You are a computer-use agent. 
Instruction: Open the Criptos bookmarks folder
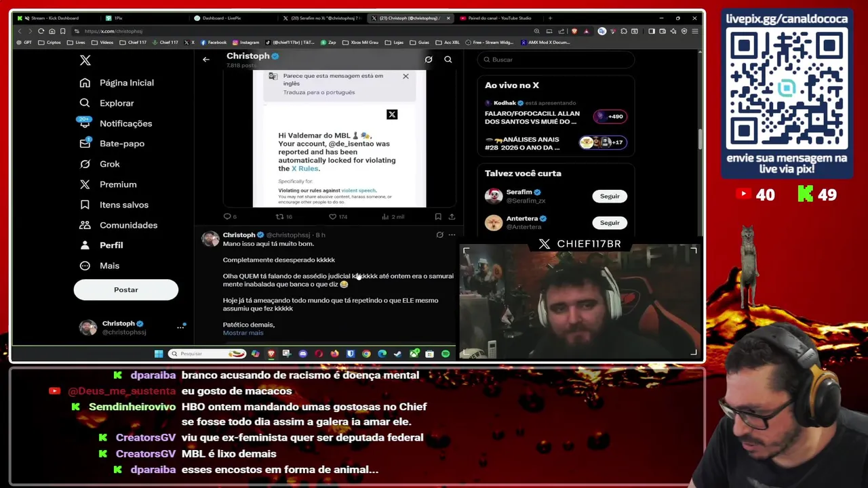[x=50, y=43]
